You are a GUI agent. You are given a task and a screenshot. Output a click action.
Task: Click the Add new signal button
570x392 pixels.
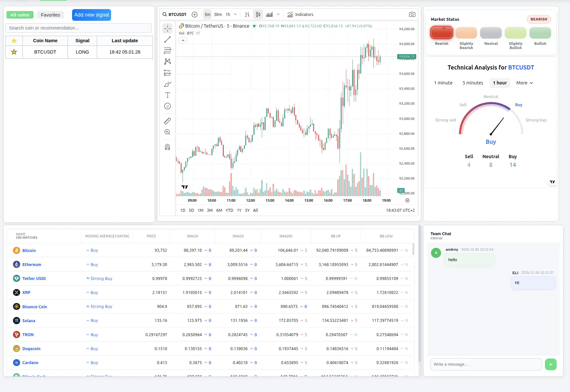click(x=91, y=15)
